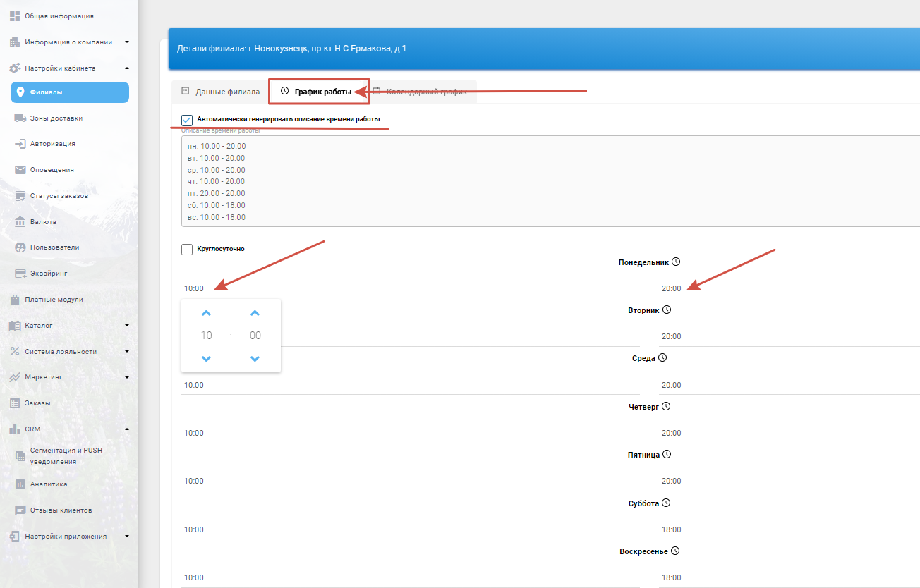The height and width of the screenshot is (588, 920).
Task: Click the clock icon next to Понедельник
Action: coord(676,262)
